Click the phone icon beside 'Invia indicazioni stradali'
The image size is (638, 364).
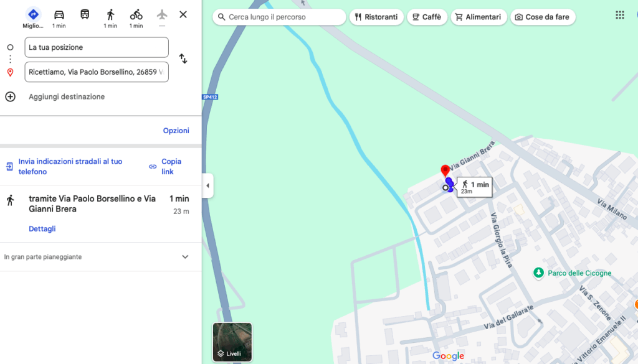click(9, 167)
